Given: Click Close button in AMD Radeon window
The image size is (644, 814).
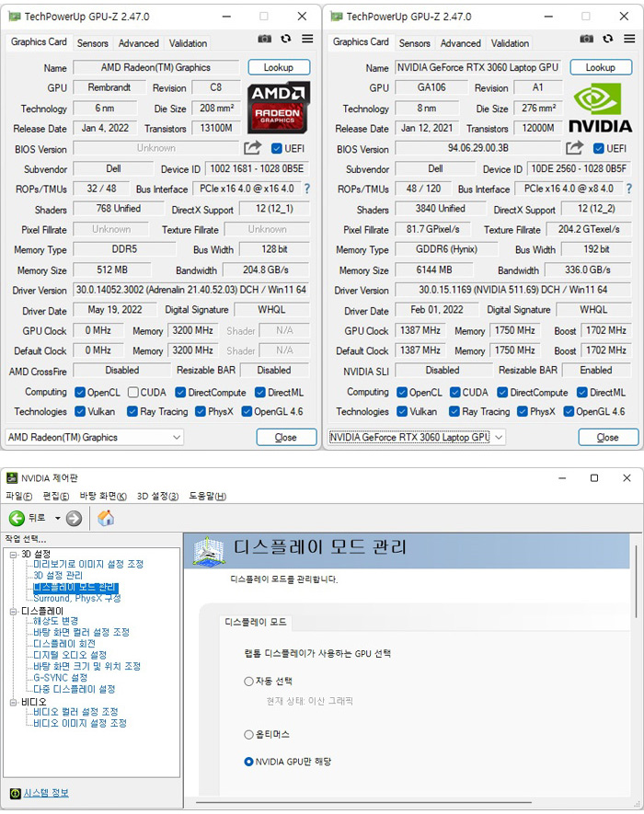Looking at the screenshot, I should 286,437.
